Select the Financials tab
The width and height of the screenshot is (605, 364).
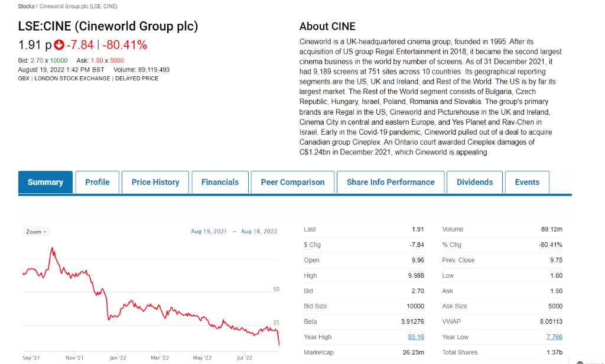coord(220,182)
